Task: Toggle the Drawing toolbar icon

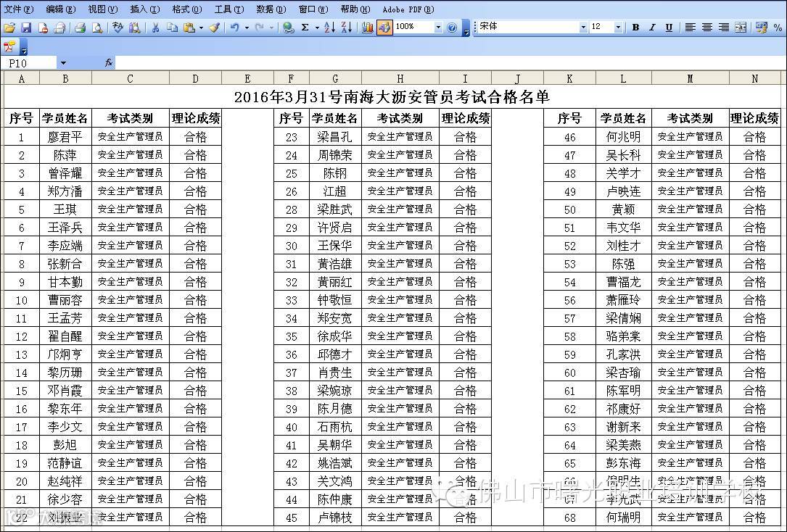Action: point(384,28)
